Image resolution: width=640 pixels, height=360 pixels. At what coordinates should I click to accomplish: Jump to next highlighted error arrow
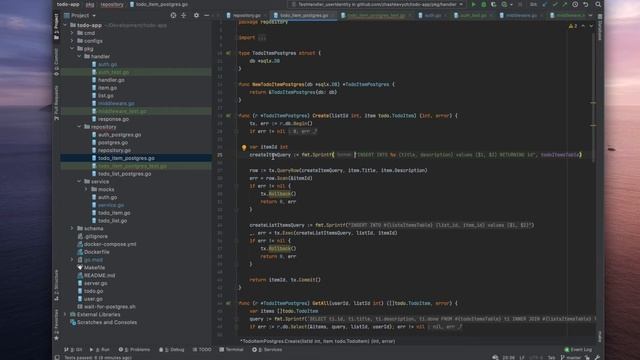pos(591,26)
